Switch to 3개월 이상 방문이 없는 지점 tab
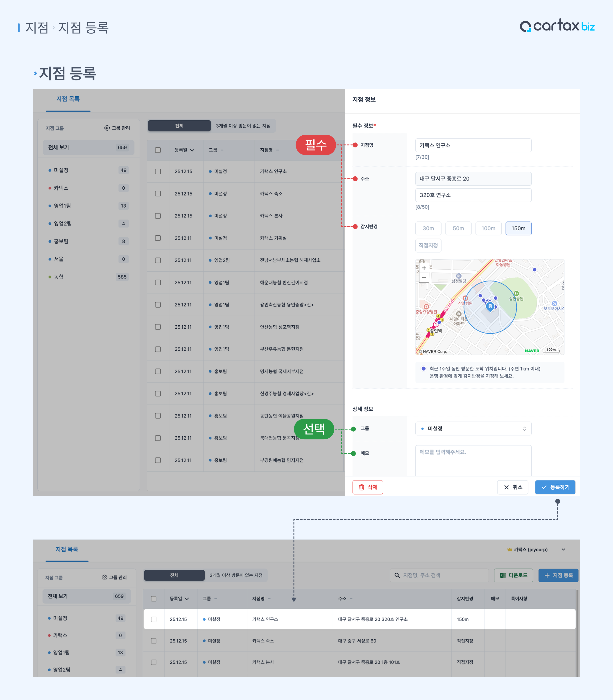 [243, 126]
